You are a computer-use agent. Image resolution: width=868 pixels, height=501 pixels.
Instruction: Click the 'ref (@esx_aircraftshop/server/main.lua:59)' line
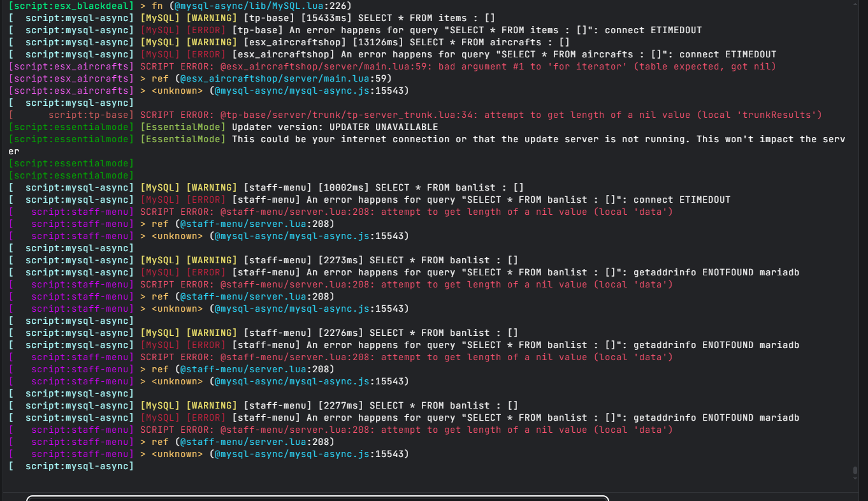point(200,78)
